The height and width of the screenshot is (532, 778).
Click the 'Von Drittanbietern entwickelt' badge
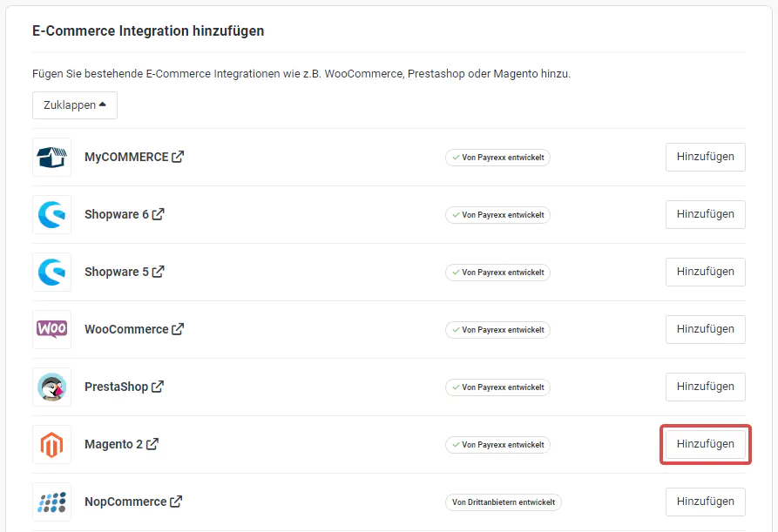504,502
